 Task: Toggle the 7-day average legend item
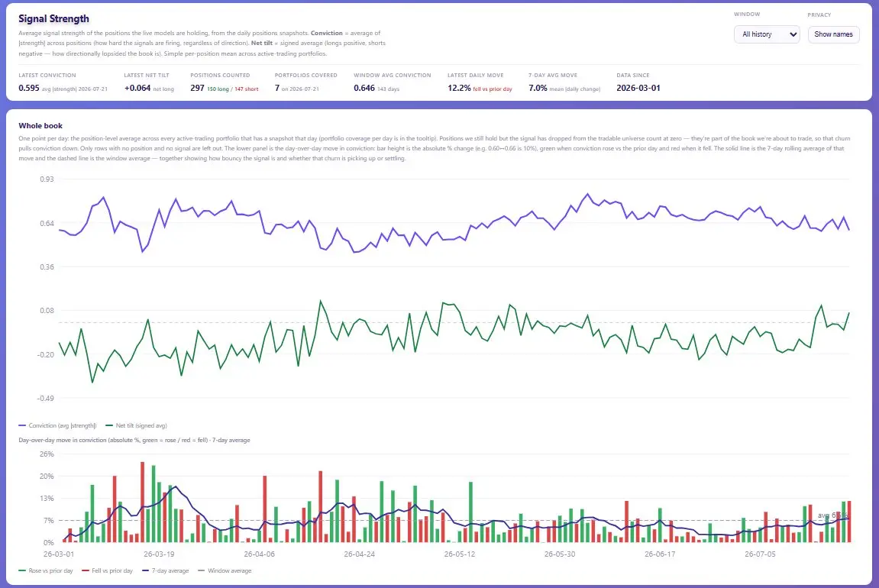(166, 570)
